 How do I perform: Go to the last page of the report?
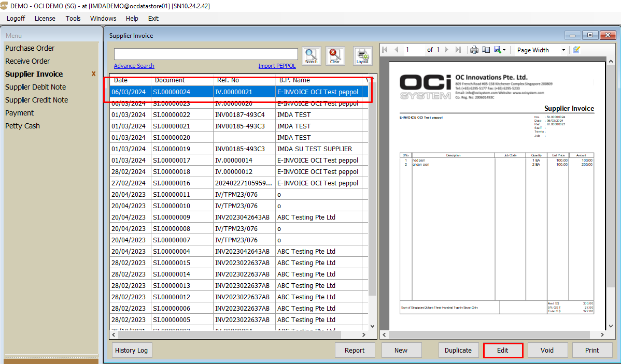(458, 50)
